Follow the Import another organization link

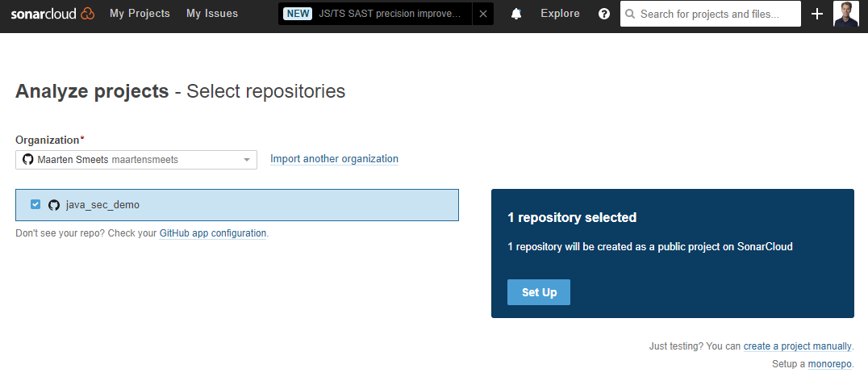pyautogui.click(x=334, y=159)
